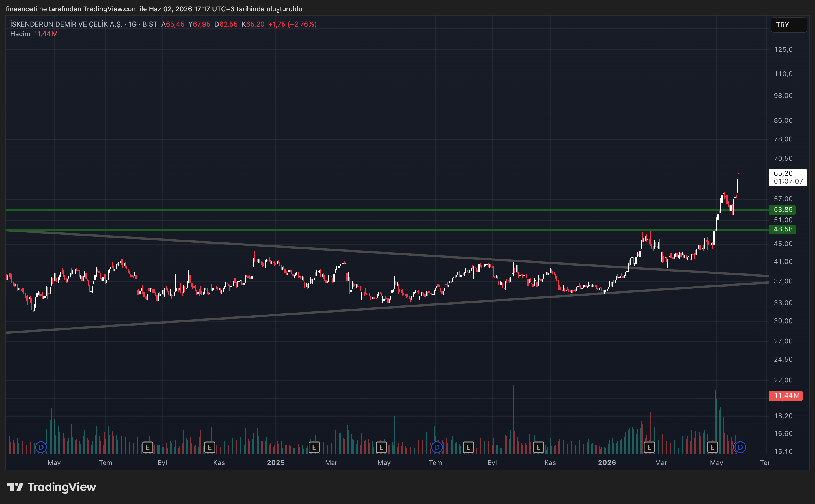Click the 30,00 price scale label
Image resolution: width=815 pixels, height=504 pixels.
pos(783,321)
